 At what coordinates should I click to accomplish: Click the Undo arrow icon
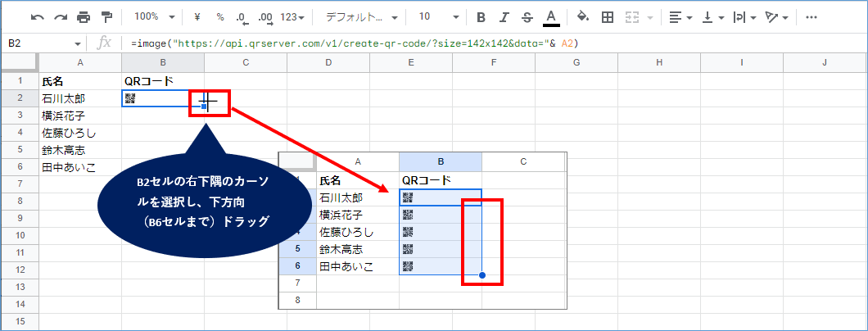point(37,17)
